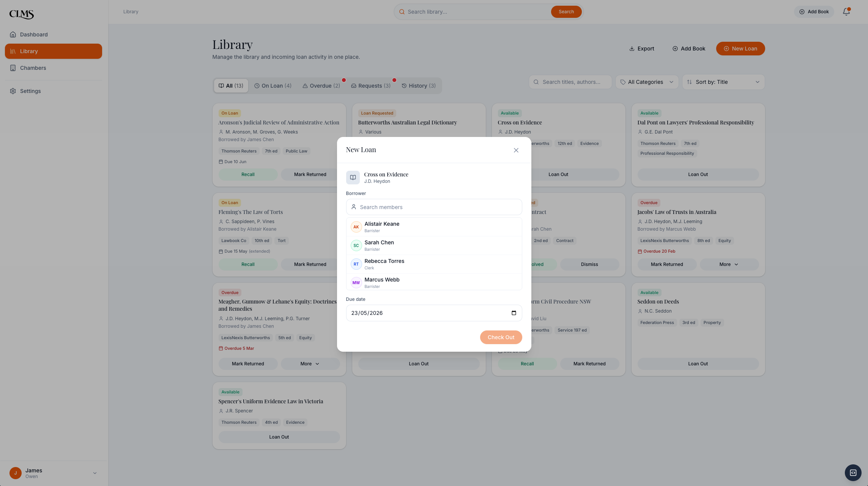Select Sarah Chen as borrower

(434, 245)
